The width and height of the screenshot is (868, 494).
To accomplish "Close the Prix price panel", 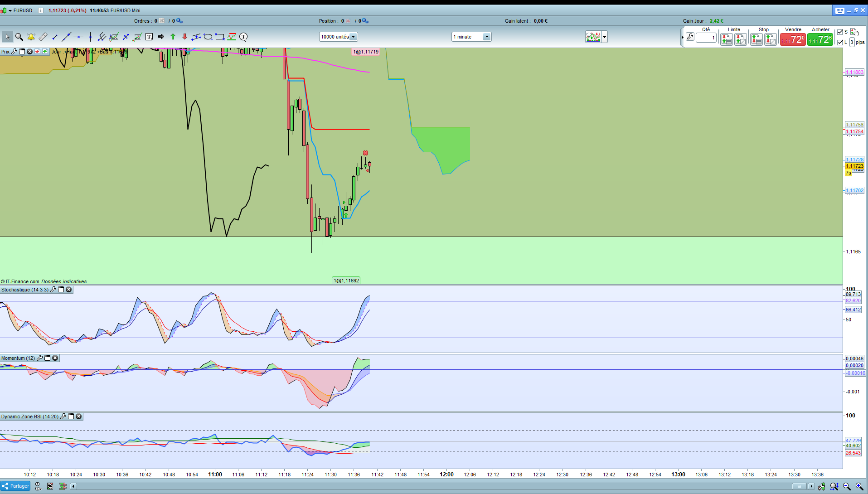I will pos(30,52).
